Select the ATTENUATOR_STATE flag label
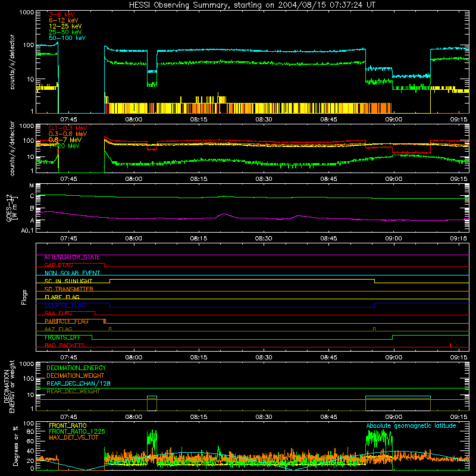 pos(72,258)
